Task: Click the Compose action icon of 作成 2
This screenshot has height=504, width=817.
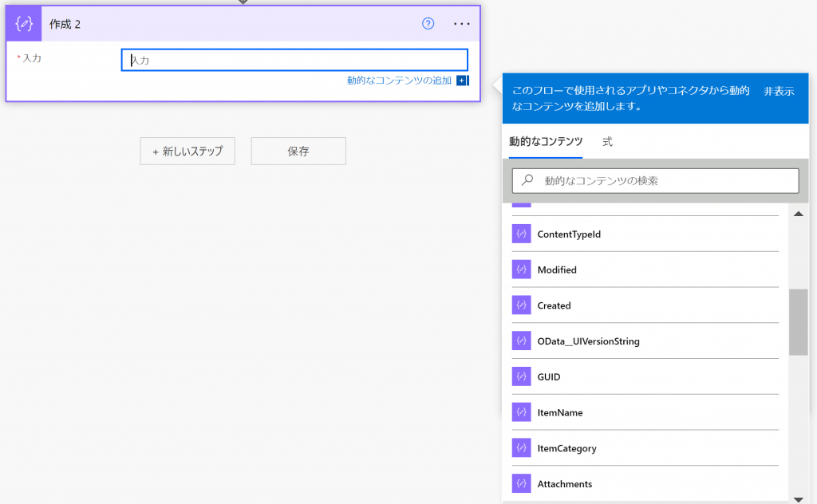Action: pyautogui.click(x=24, y=24)
